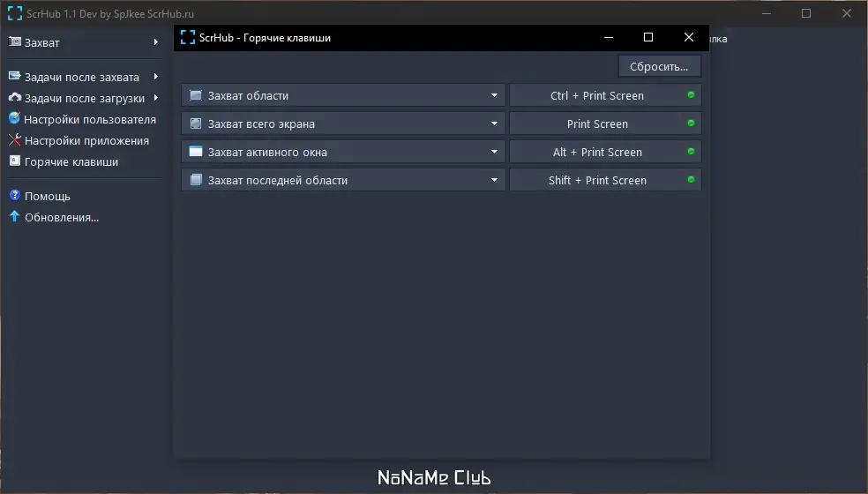Click the wrench icon for Настройки приложения
This screenshot has height=494, width=868.
coord(15,139)
